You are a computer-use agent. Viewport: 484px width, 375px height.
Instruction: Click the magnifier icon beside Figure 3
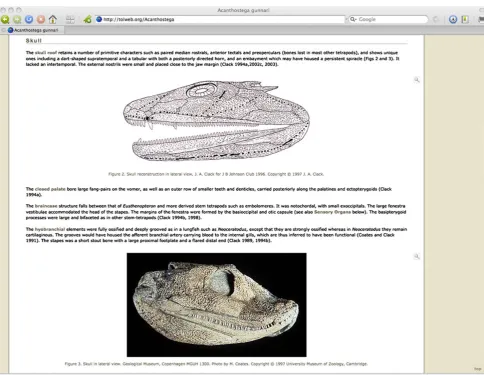coord(417,256)
